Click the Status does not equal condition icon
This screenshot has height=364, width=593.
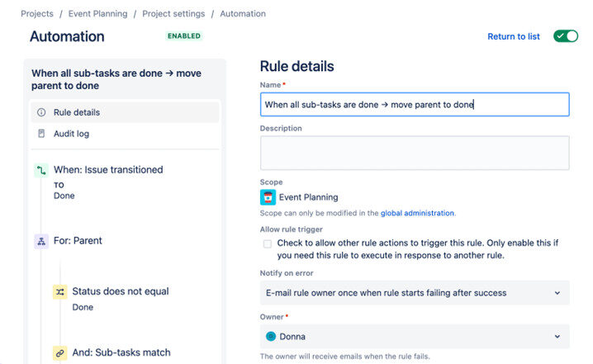(x=59, y=292)
